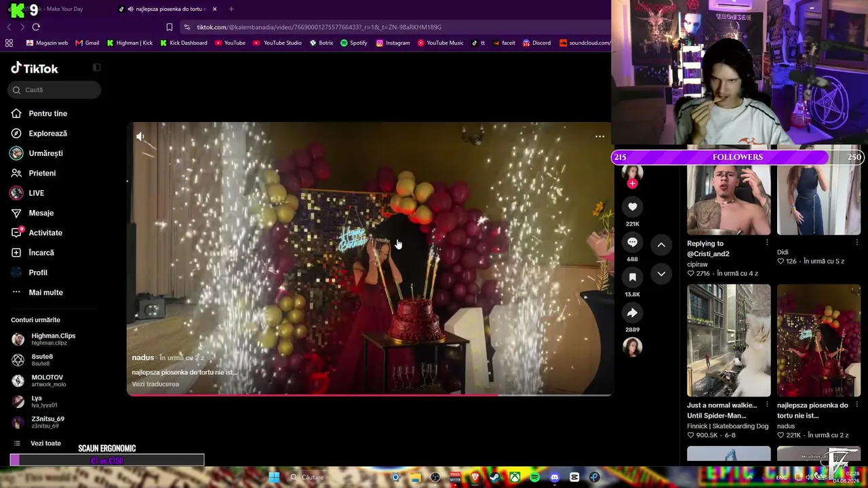
Task: Open Mesaje in the sidebar
Action: tap(32, 213)
